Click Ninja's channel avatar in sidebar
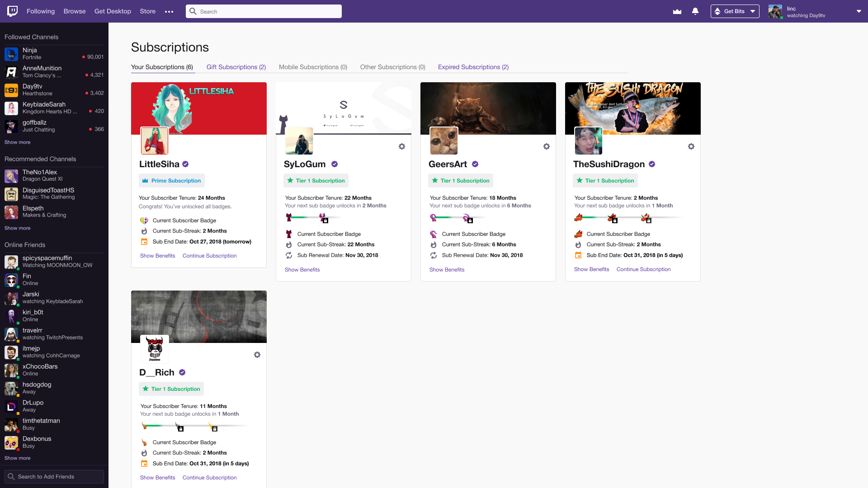 pos(11,54)
